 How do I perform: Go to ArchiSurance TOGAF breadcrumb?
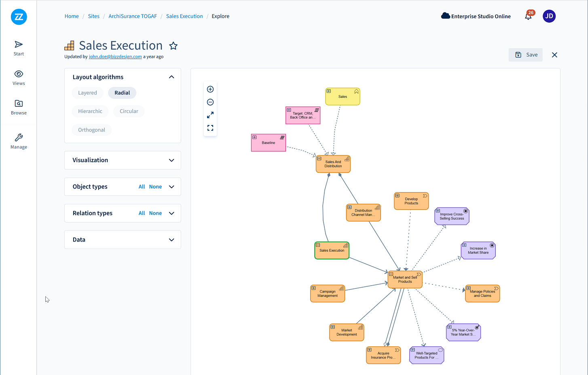133,16
